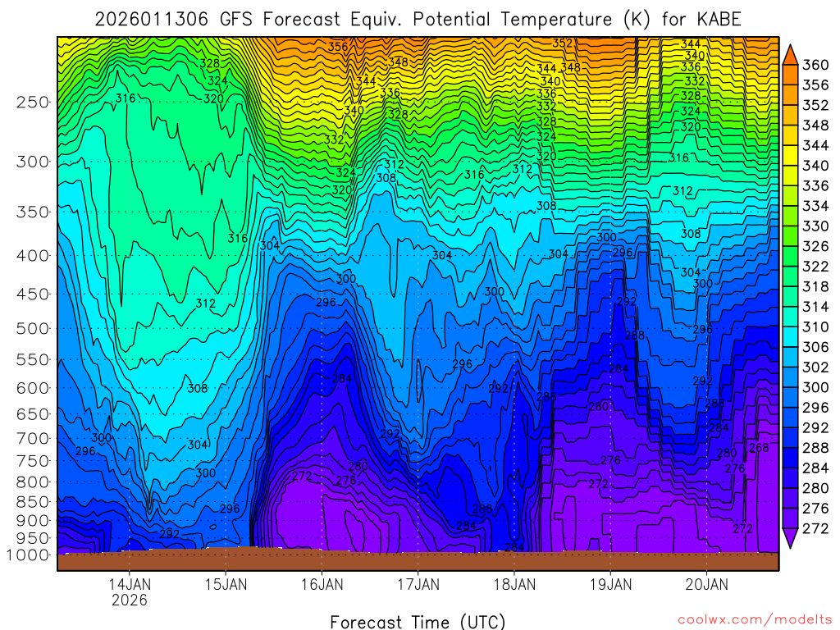840x630 pixels.
Task: Click the "Forecast Time (UTC)" axis title
Action: tap(418, 622)
